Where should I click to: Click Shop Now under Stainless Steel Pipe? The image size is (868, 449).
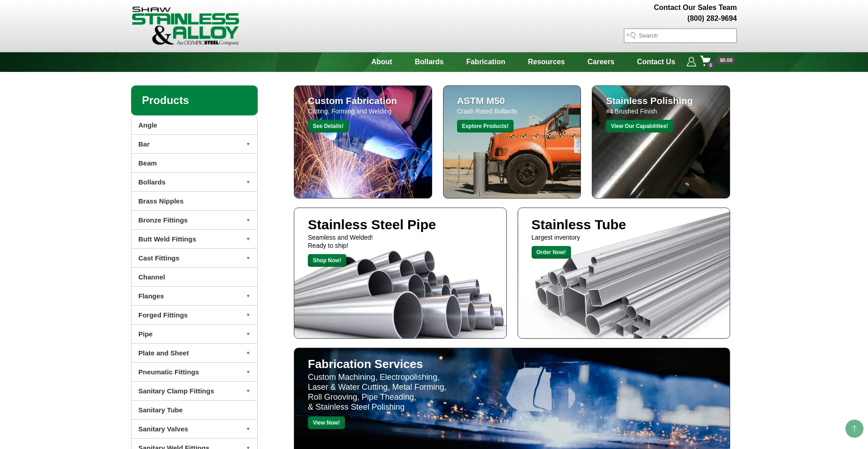click(x=327, y=260)
